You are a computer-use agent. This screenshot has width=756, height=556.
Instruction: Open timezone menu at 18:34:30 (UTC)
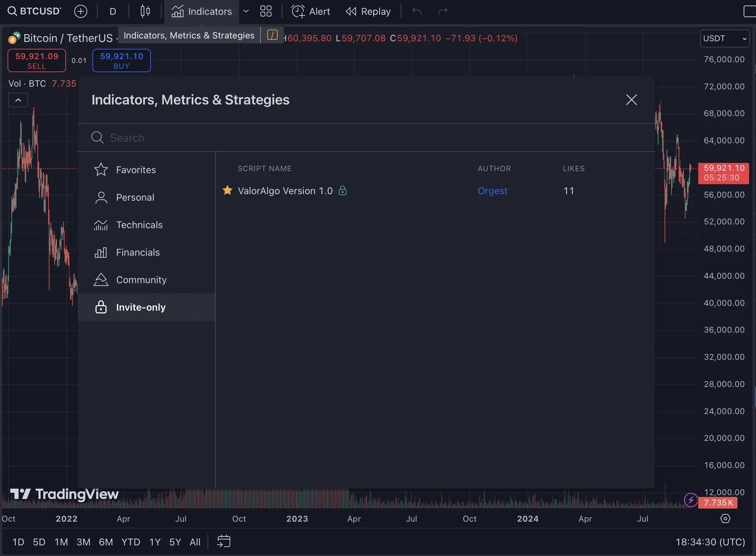(x=710, y=542)
